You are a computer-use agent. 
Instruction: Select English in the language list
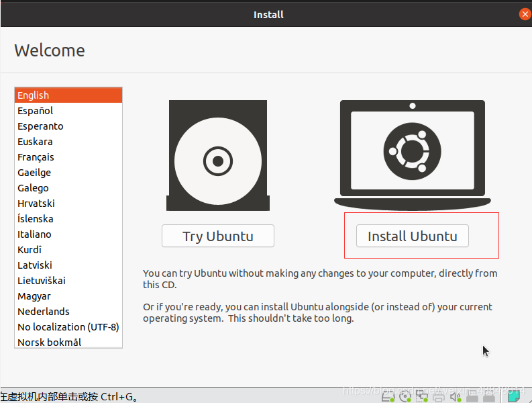[68, 95]
